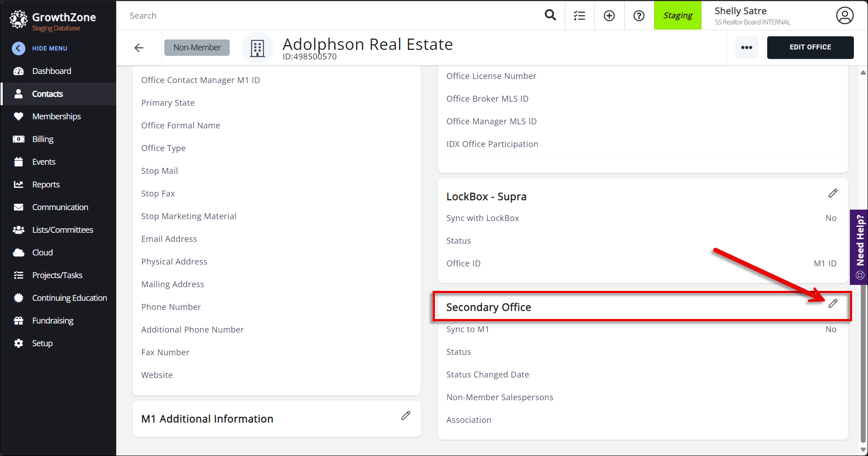Image resolution: width=868 pixels, height=456 pixels.
Task: Open the help question mark icon
Action: [x=639, y=16]
